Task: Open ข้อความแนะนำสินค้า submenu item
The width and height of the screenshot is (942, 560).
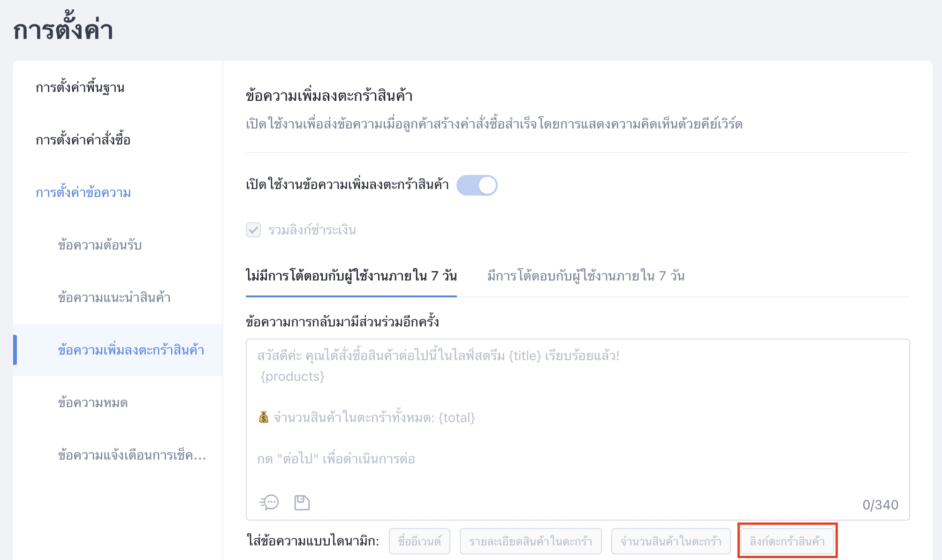Action: 114,298
